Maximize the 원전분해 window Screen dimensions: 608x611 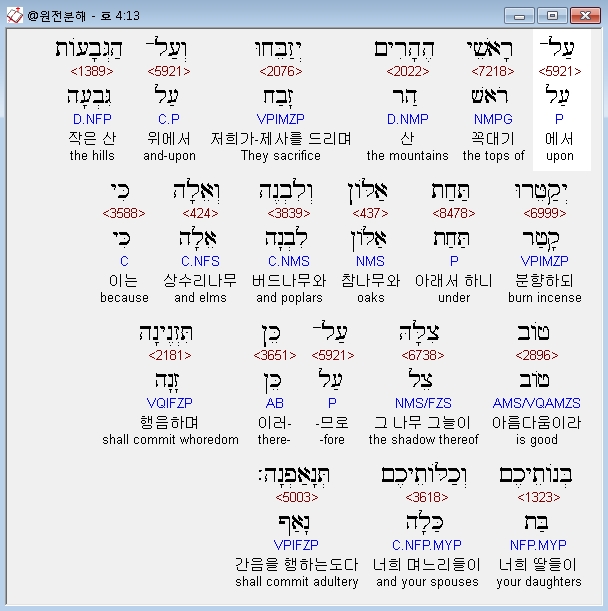tap(552, 16)
